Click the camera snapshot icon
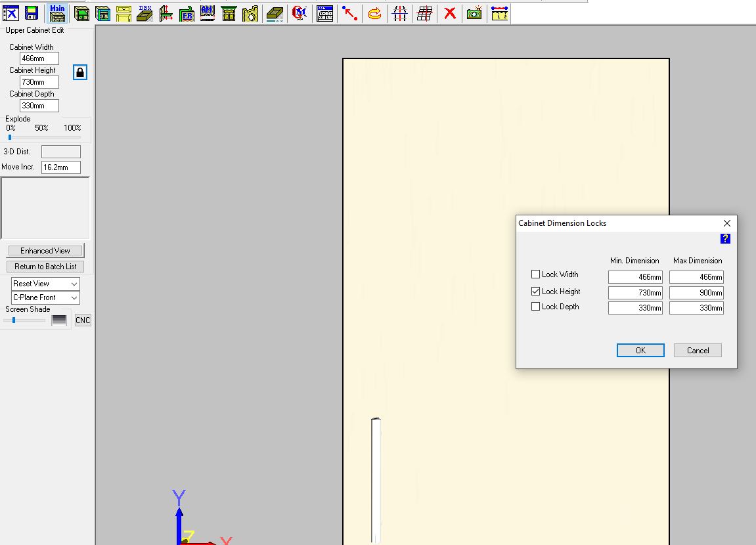 click(x=474, y=13)
